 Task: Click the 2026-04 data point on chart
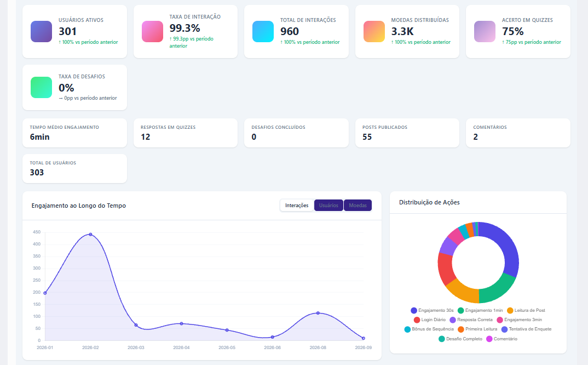coord(182,324)
